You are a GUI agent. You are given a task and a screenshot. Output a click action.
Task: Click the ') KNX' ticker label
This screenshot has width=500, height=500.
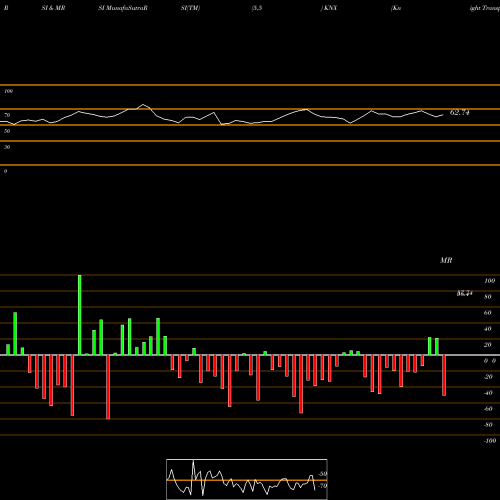click(329, 8)
